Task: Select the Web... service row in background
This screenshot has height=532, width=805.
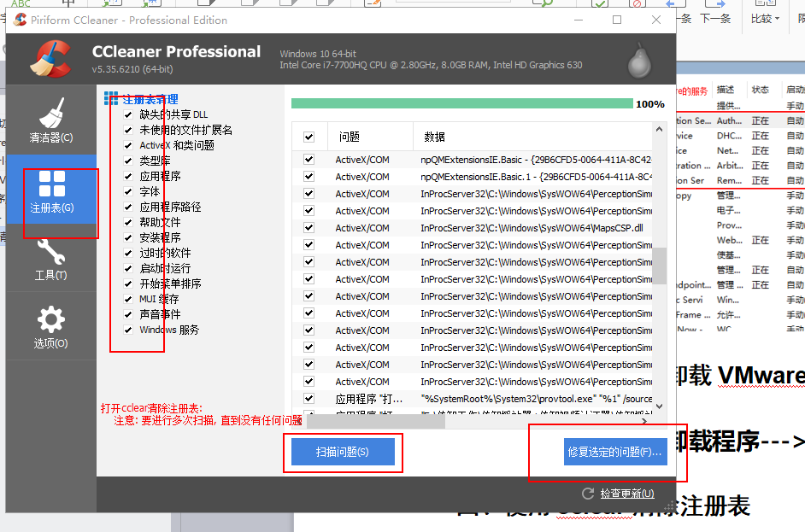Action: click(739, 240)
